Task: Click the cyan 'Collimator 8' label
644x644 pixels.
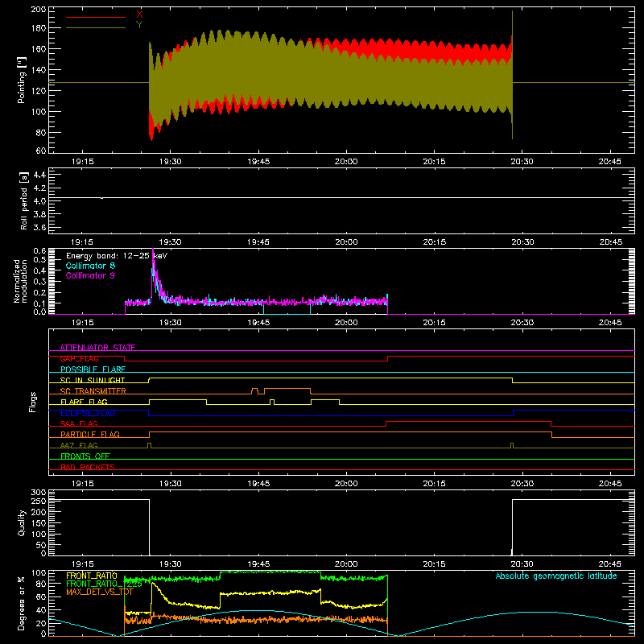Action: pos(90,266)
